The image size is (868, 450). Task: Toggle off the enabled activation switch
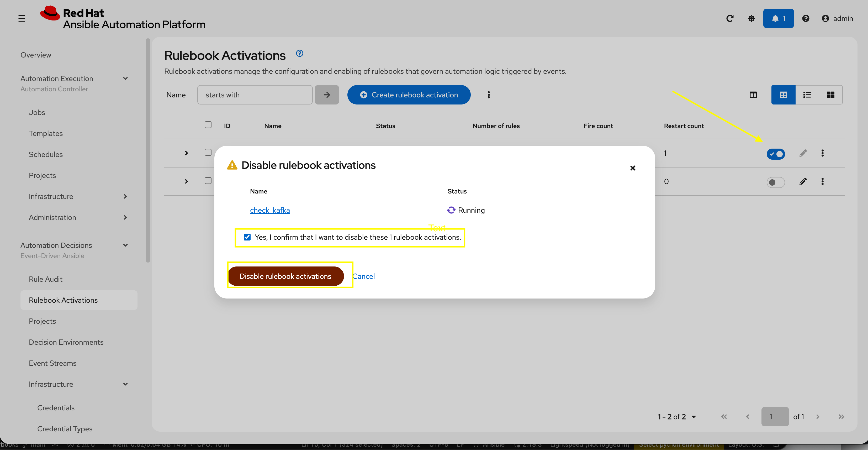click(x=776, y=154)
